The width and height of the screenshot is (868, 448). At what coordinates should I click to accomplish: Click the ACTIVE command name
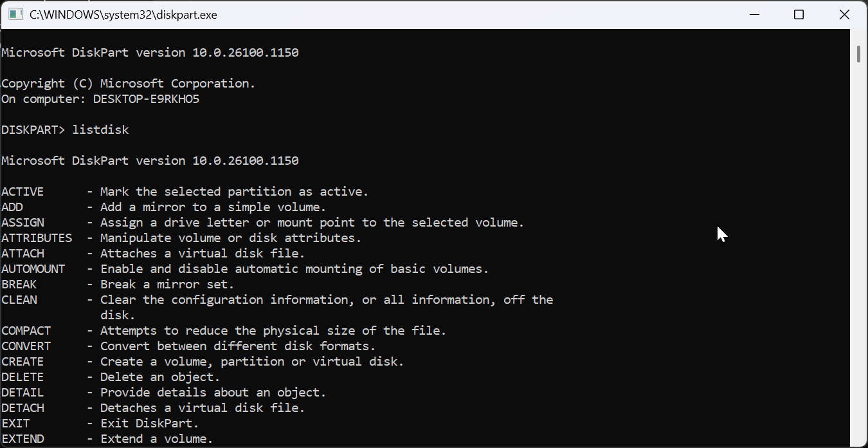(23, 192)
